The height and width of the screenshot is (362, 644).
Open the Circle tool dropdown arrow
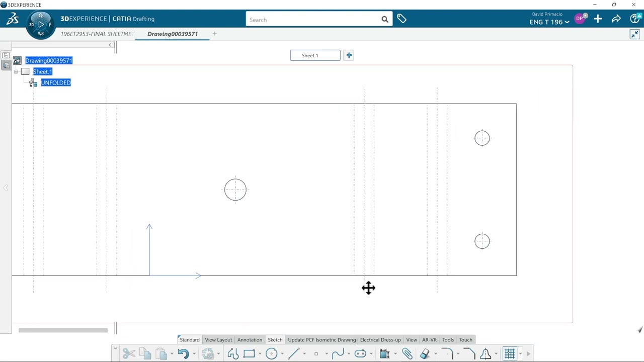click(x=282, y=354)
